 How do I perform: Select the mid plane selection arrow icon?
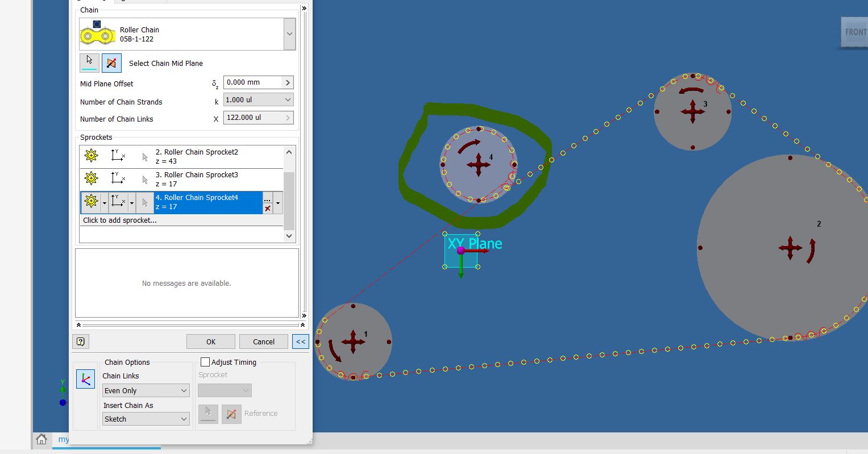[x=89, y=63]
